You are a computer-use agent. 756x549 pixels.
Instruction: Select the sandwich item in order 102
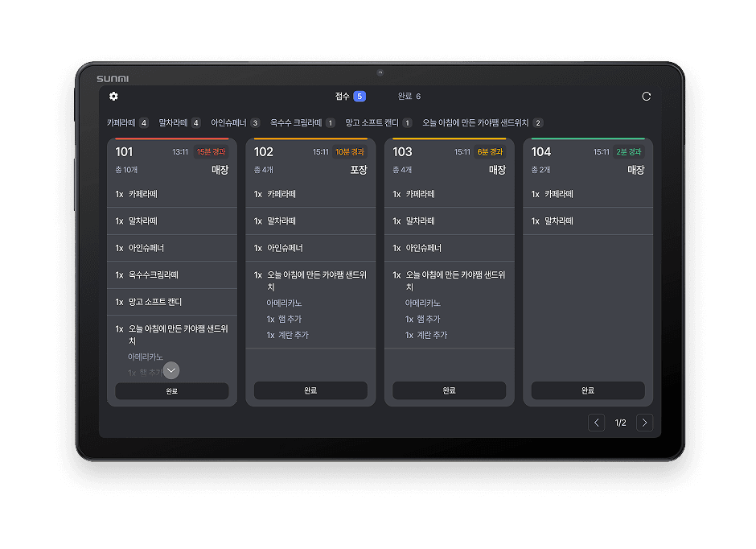pyautogui.click(x=310, y=281)
